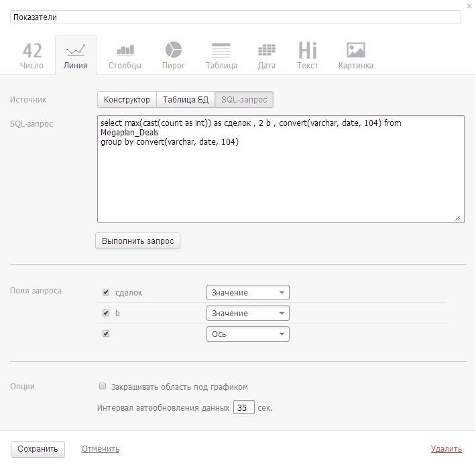Expand the b field Значение dropdown
The height and width of the screenshot is (465, 476).
tap(247, 314)
